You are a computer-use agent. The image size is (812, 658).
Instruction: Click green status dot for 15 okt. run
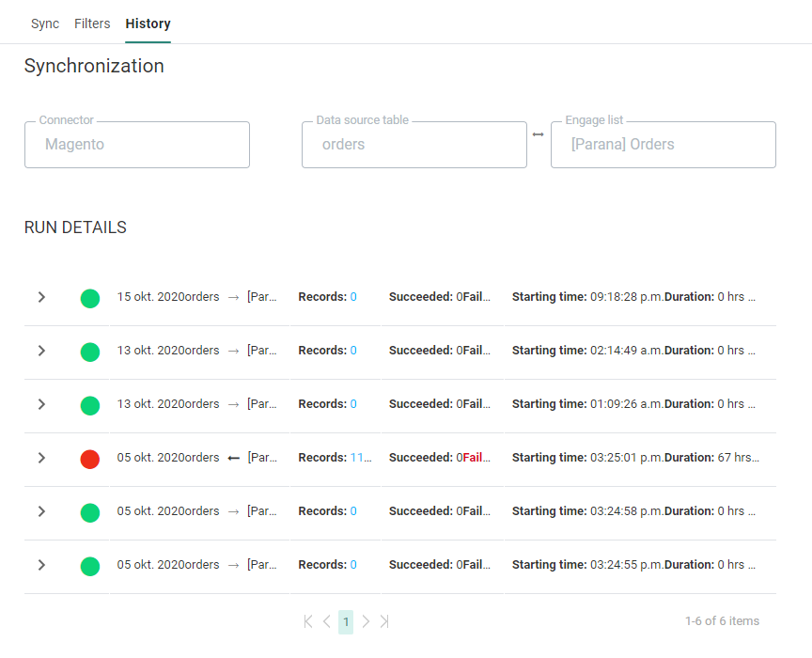coord(90,298)
